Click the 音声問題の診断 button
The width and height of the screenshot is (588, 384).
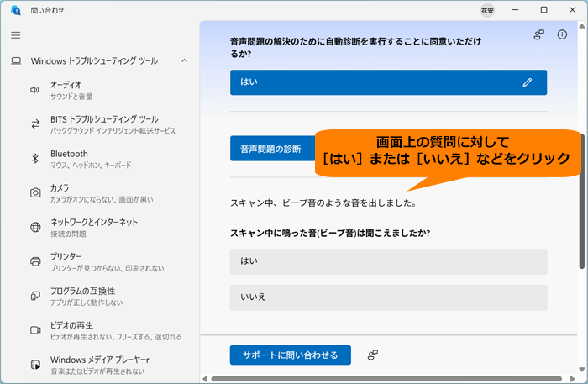pyautogui.click(x=273, y=149)
